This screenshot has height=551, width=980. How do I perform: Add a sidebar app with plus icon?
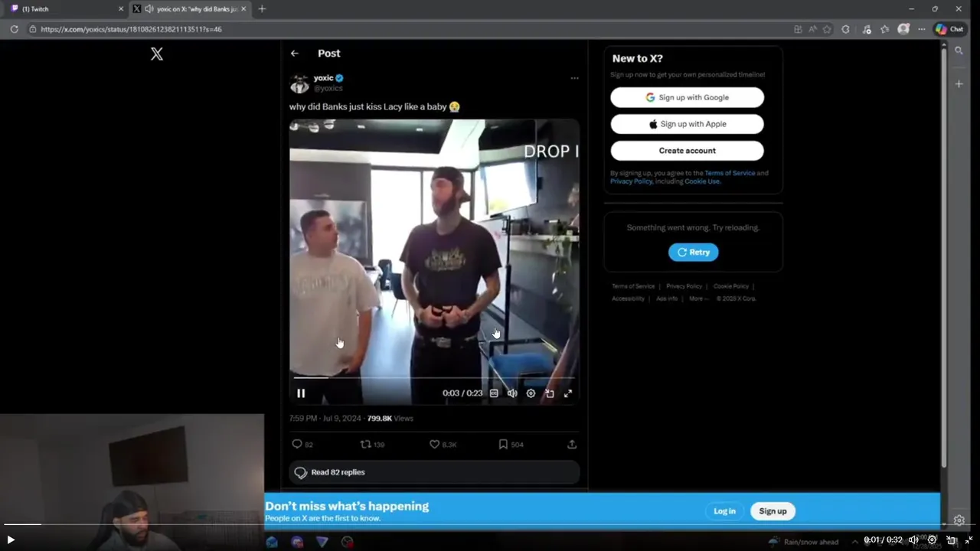[959, 83]
